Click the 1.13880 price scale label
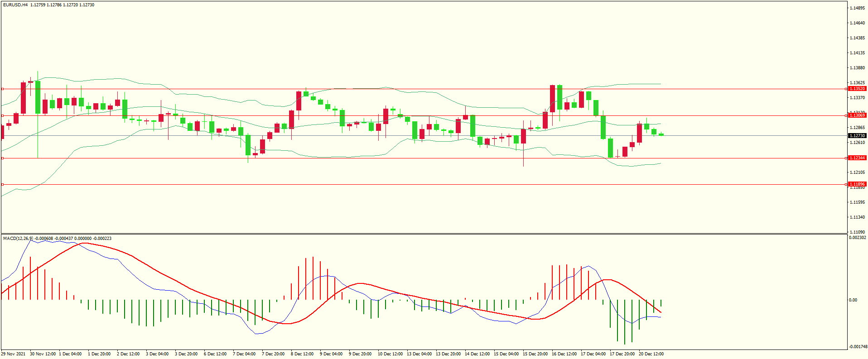 858,68
